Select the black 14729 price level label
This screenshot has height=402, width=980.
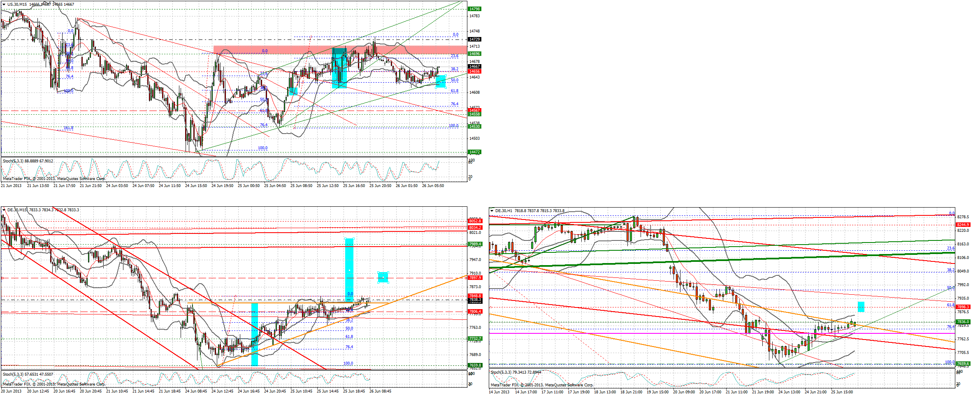[x=475, y=39]
